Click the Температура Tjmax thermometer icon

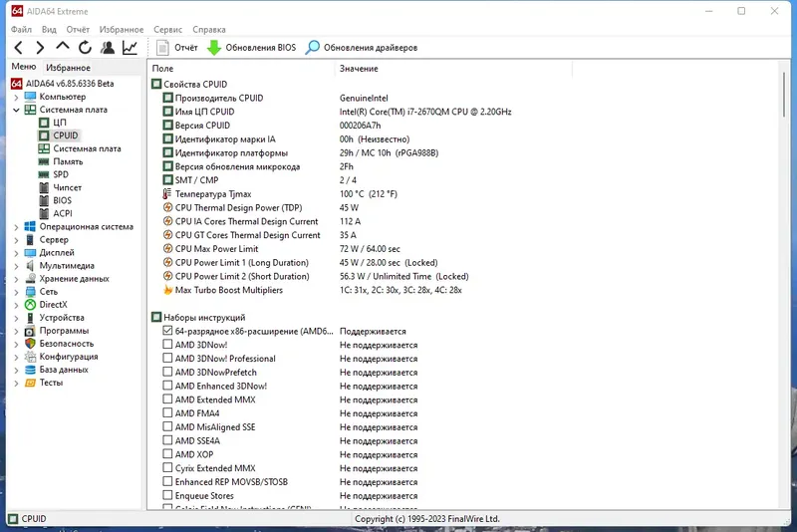[167, 194]
